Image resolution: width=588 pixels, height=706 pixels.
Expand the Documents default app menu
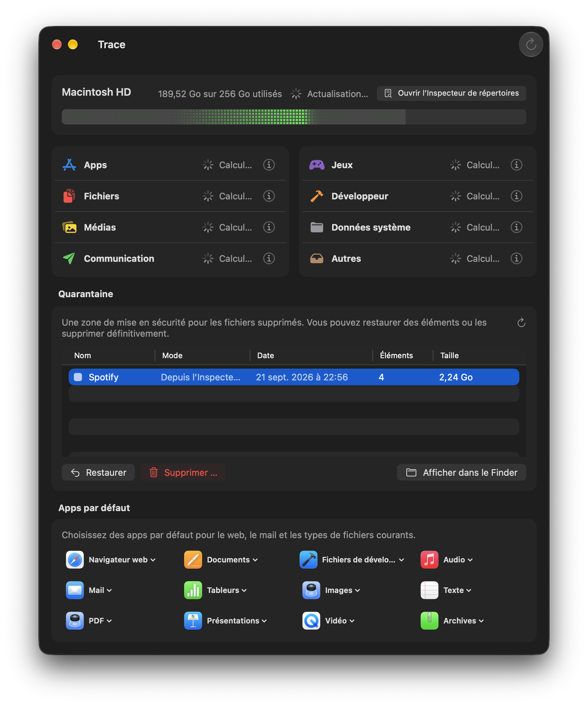tap(221, 560)
